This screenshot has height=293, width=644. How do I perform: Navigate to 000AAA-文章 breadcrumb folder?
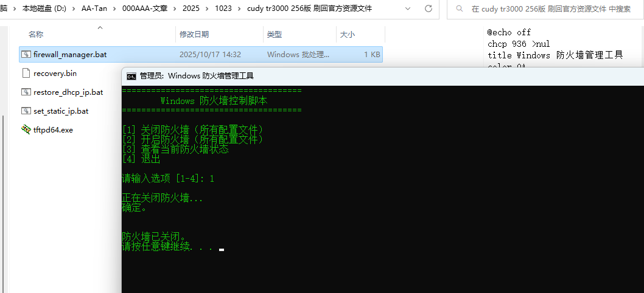[x=146, y=9]
